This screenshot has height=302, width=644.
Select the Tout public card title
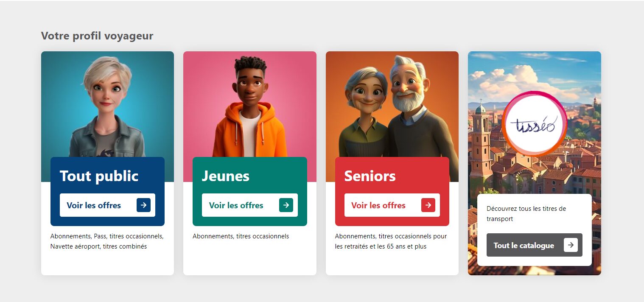(x=99, y=176)
